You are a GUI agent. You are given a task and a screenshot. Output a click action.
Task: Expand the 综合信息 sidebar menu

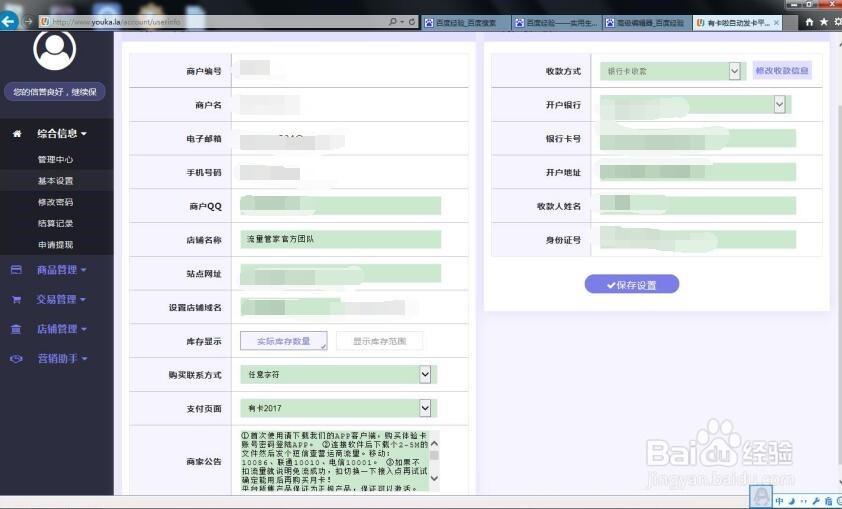coord(62,134)
